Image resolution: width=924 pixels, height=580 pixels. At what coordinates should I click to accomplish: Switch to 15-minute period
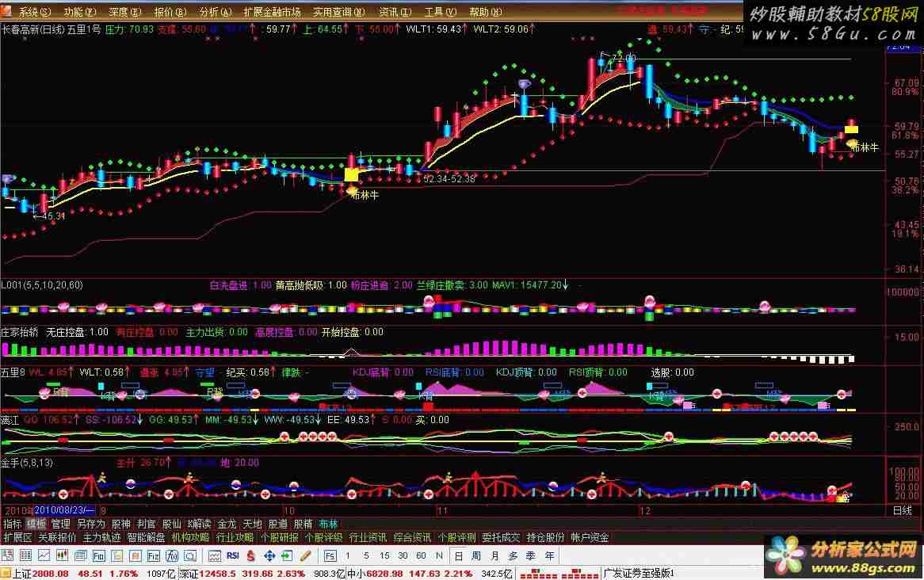click(x=384, y=555)
